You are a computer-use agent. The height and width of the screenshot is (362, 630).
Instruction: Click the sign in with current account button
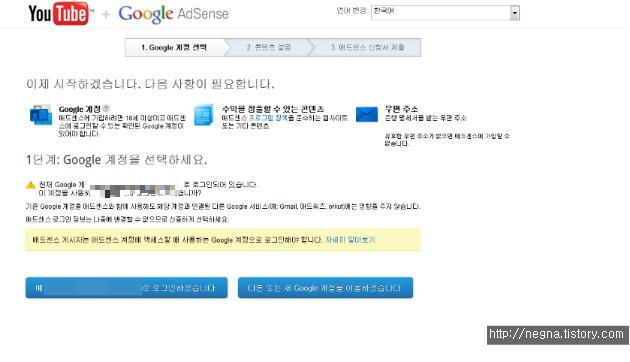click(127, 288)
